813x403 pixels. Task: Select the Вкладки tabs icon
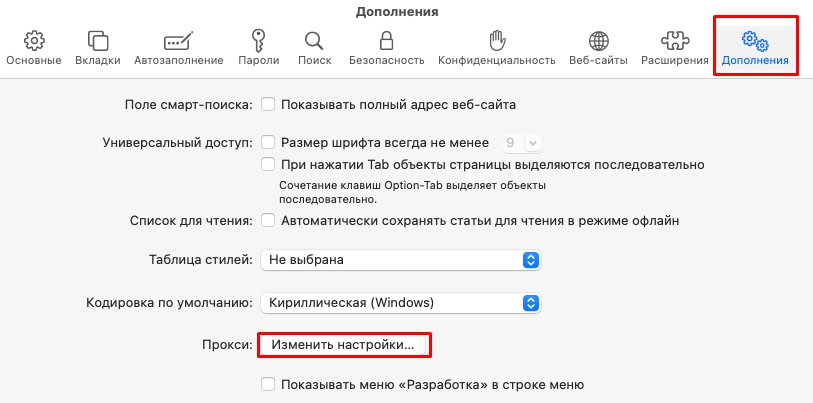[x=98, y=41]
